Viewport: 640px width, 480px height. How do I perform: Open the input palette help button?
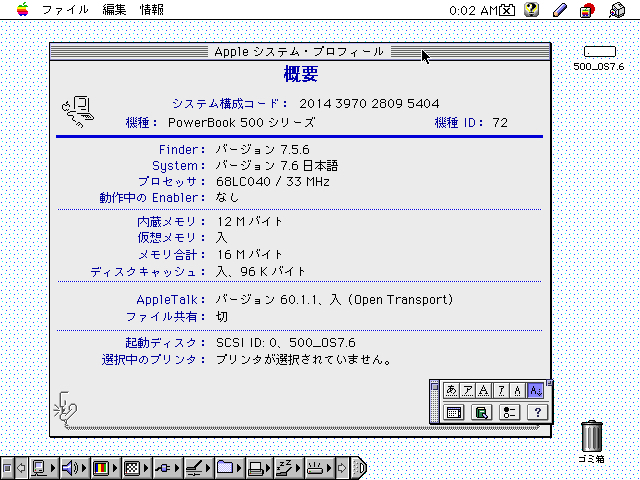(537, 412)
